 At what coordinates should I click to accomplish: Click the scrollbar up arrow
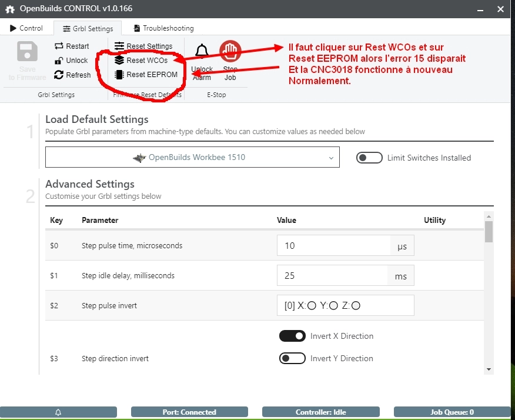click(x=489, y=216)
